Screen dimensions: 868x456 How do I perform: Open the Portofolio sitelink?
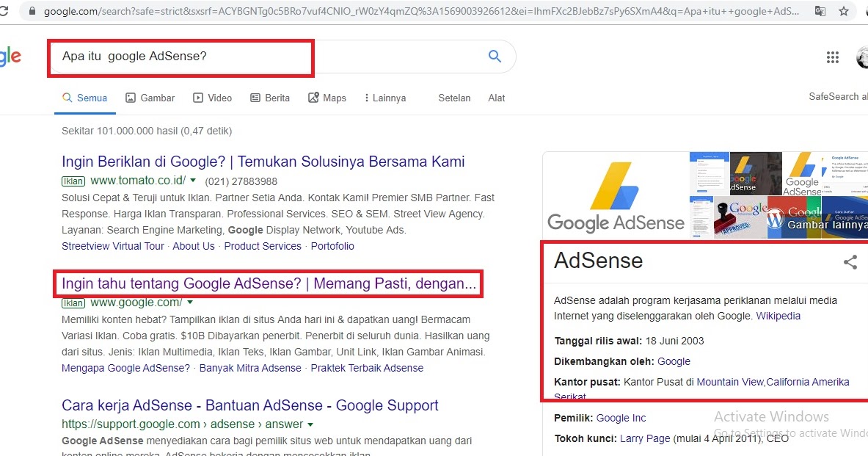point(332,246)
